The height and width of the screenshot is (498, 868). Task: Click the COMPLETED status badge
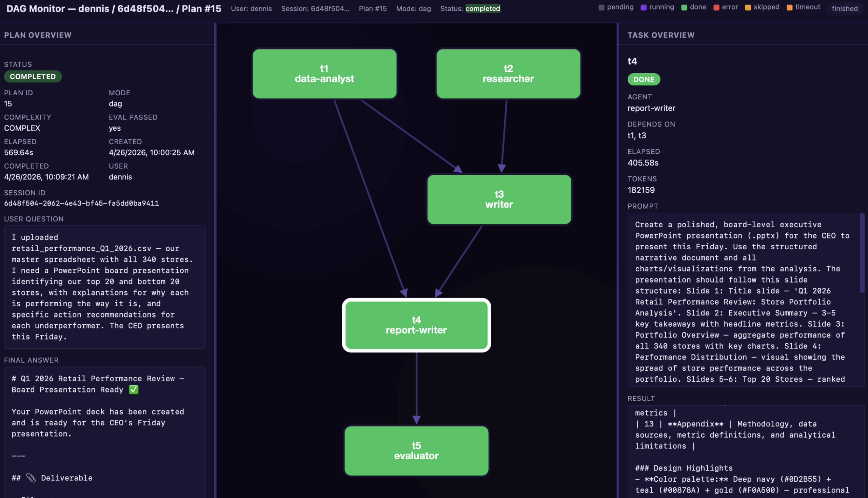(33, 76)
